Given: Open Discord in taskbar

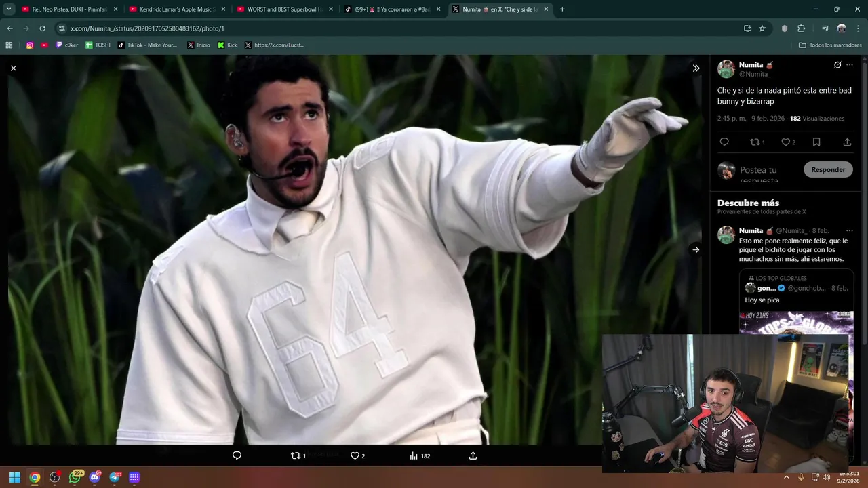Looking at the screenshot, I should tap(94, 477).
